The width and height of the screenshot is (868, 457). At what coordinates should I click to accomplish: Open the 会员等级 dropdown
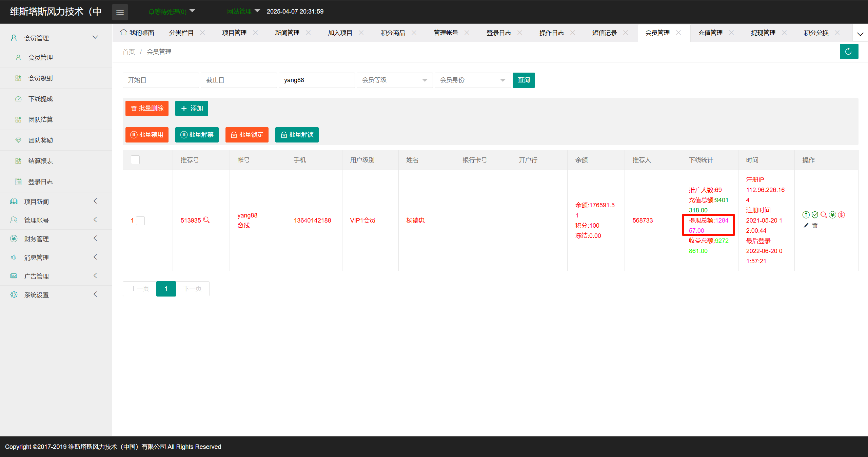coord(395,80)
